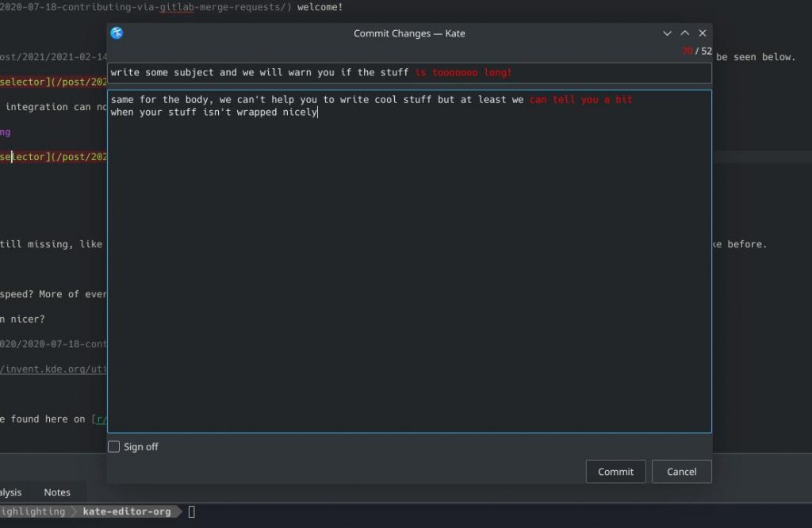Click the Kate app icon in dialog titlebar
812x528 pixels.
click(117, 33)
